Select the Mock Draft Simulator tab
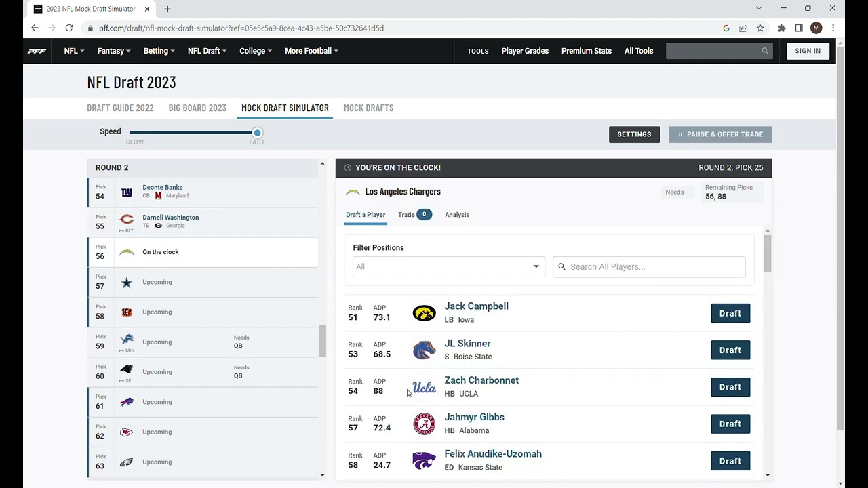The width and height of the screenshot is (868, 488). [x=285, y=108]
